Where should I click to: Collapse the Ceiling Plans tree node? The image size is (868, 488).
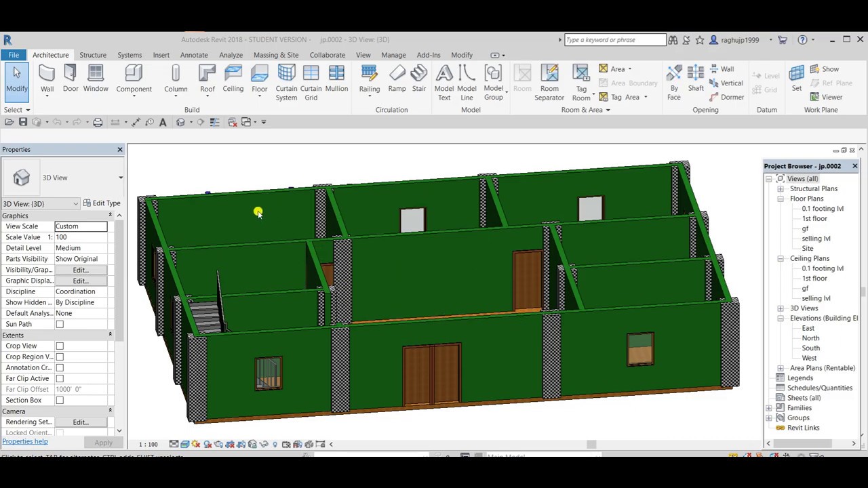(x=781, y=258)
